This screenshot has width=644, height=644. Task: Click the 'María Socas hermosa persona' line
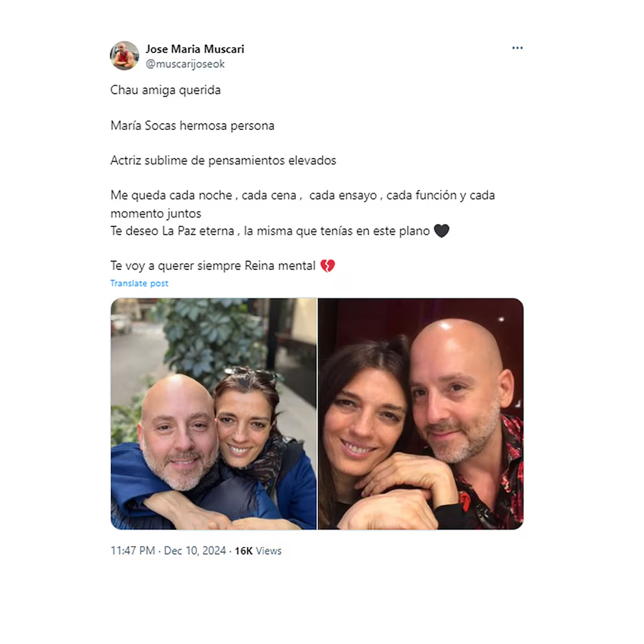192,125
